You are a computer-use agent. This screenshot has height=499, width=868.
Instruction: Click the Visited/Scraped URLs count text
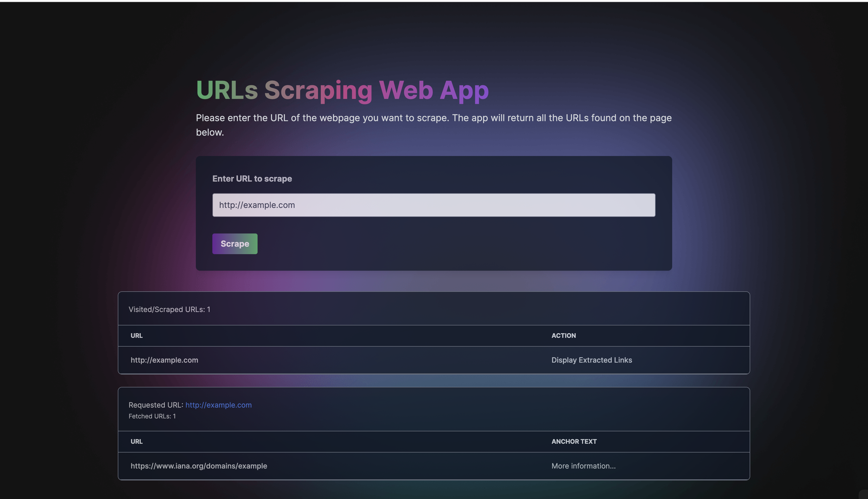[169, 309]
